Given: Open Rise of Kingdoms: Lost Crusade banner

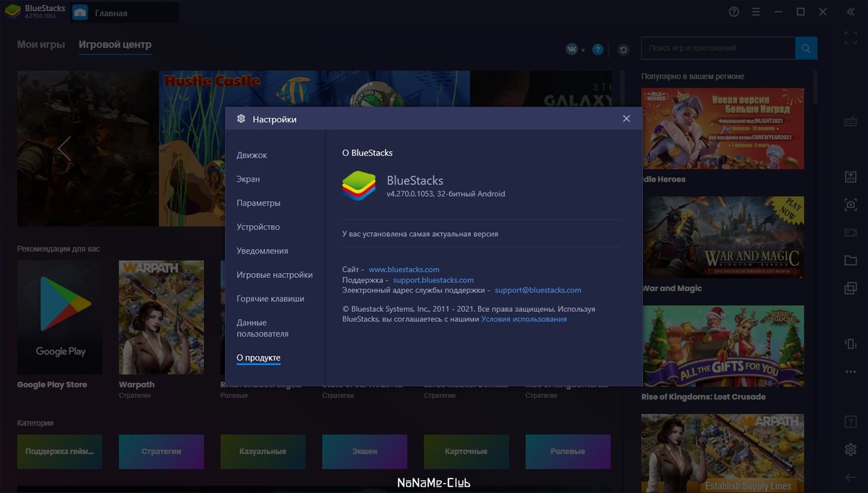Looking at the screenshot, I should pos(723,345).
